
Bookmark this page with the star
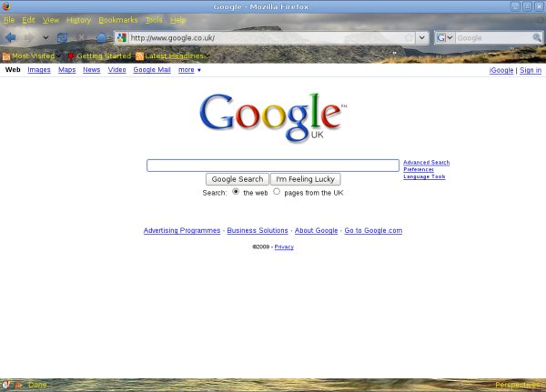tap(409, 37)
